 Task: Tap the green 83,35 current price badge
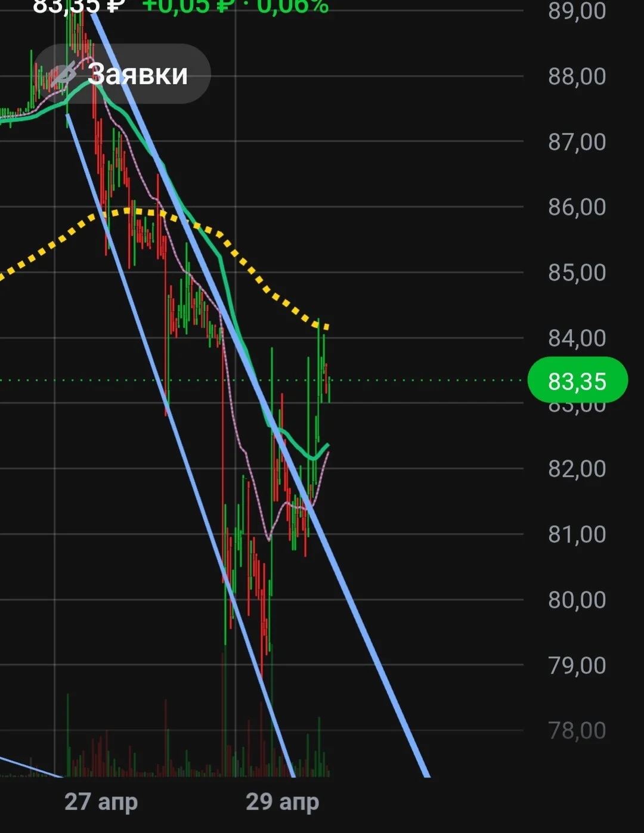(577, 381)
